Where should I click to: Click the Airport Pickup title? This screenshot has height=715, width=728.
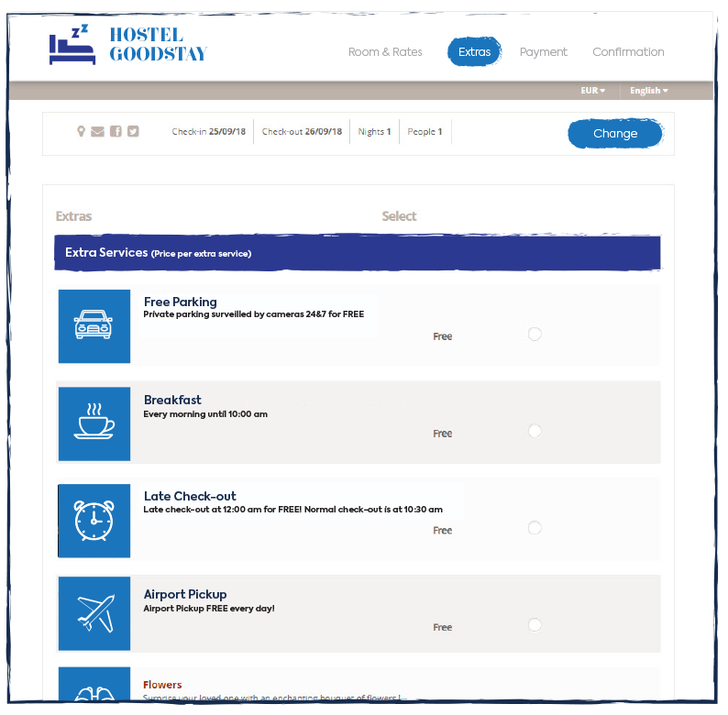tap(185, 594)
